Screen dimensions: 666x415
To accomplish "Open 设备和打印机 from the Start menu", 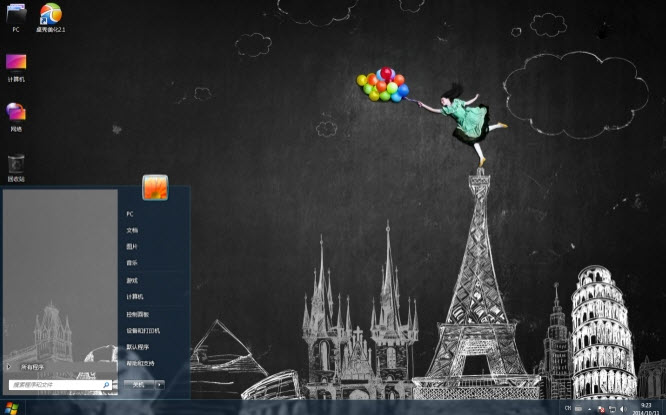I will coord(143,330).
